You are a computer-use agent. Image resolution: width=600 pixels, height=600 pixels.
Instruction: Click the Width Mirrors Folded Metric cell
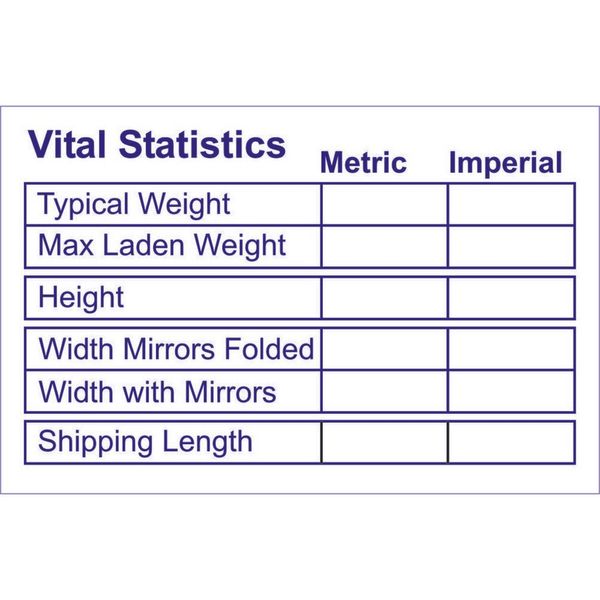pyautogui.click(x=384, y=349)
